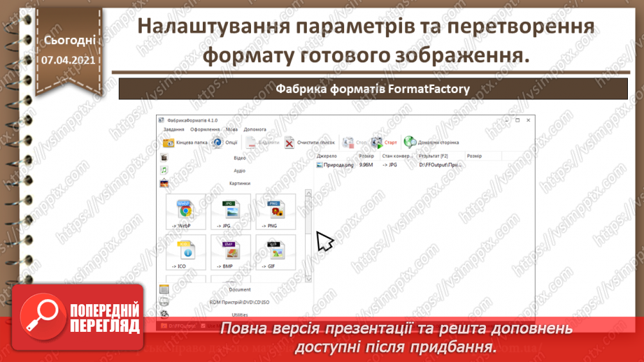
Task: Open the Опції settings icon
Action: pos(217,143)
